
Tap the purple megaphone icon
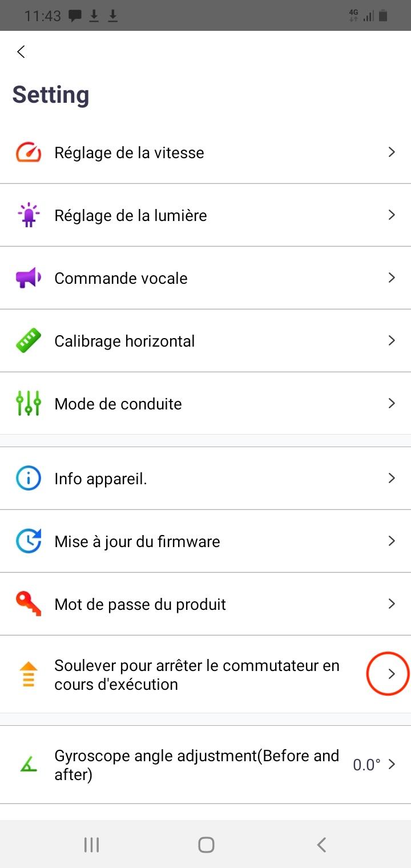click(28, 278)
